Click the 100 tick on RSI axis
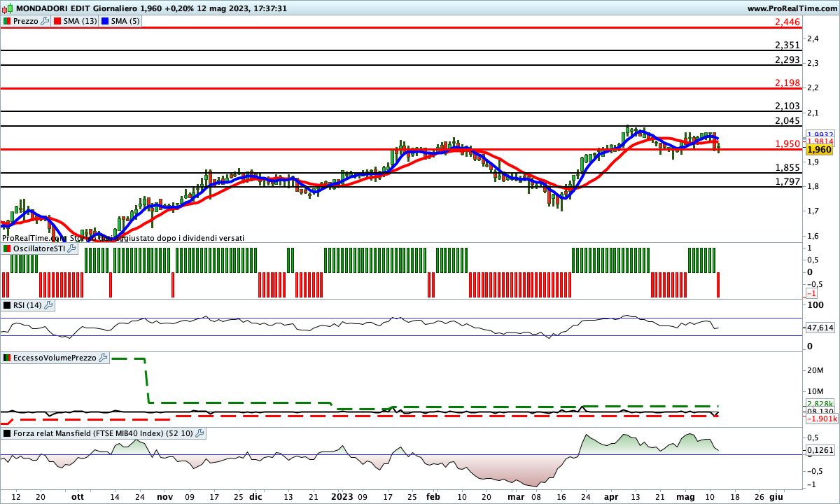The width and height of the screenshot is (840, 504). pyautogui.click(x=815, y=305)
